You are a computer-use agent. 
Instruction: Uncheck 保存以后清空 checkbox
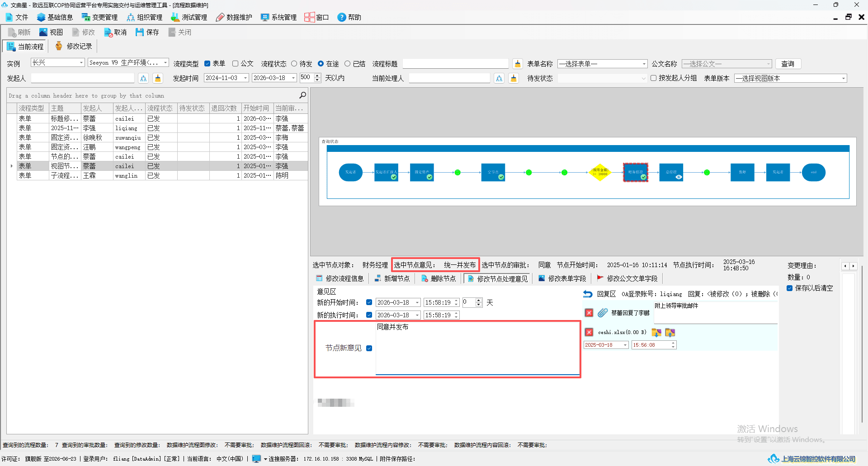point(789,288)
